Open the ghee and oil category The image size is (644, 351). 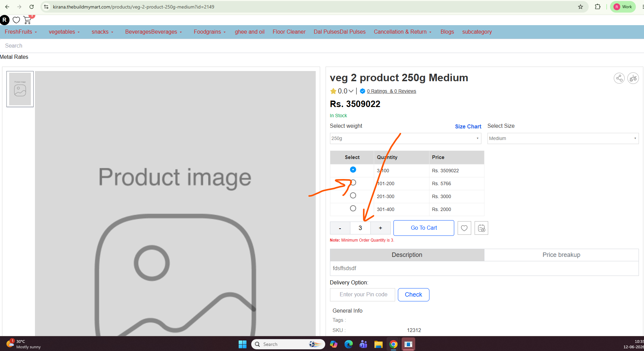250,32
